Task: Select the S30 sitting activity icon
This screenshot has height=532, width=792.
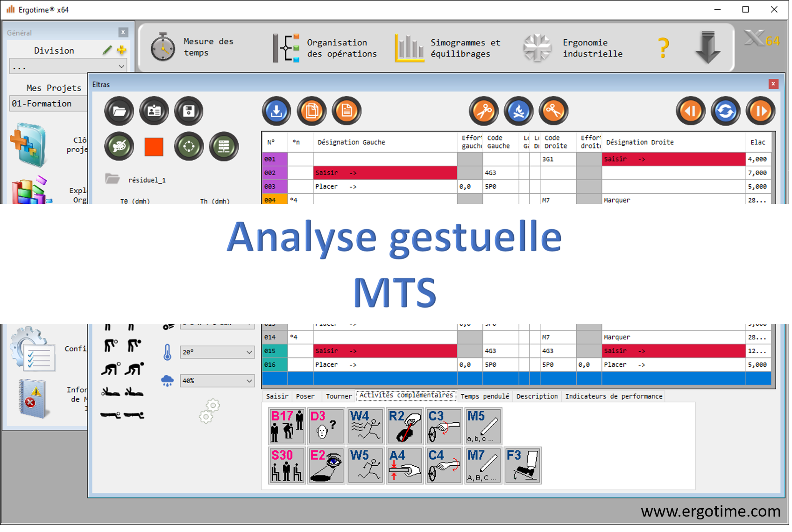Action: tap(287, 466)
